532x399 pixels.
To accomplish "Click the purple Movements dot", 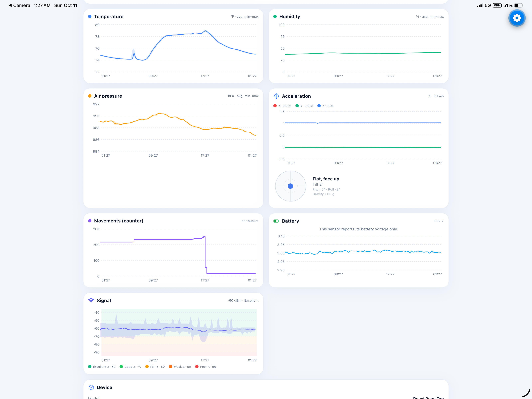I will pyautogui.click(x=90, y=221).
